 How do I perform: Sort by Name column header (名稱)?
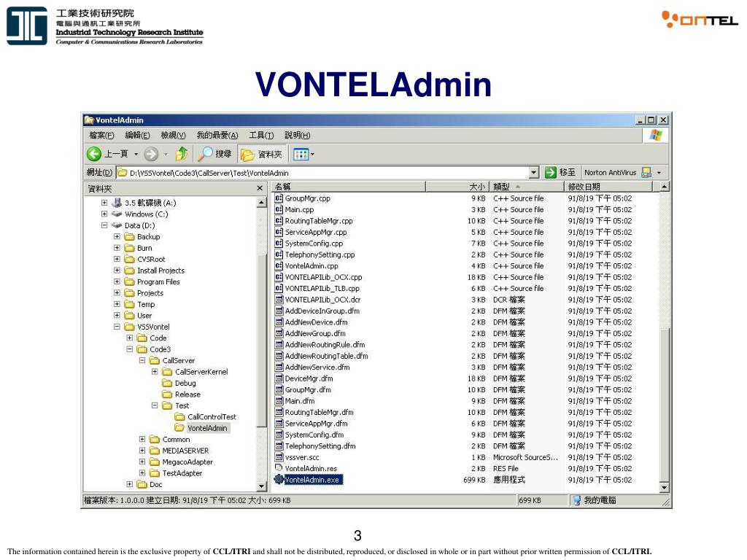[349, 187]
